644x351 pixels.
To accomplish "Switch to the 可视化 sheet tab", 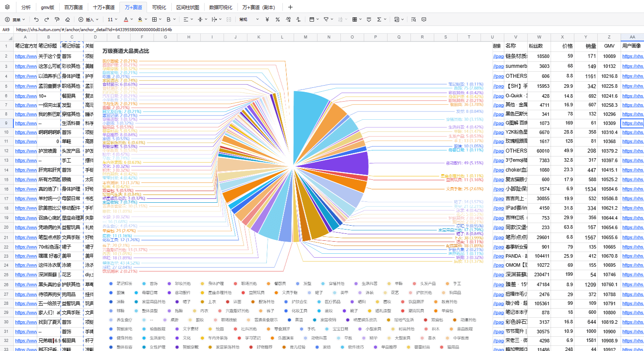I will point(159,7).
